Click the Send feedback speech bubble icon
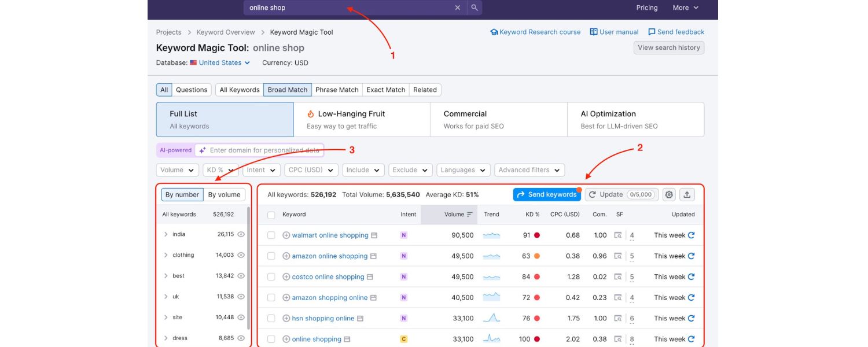Screen dimensions: 868x347 pyautogui.click(x=651, y=32)
